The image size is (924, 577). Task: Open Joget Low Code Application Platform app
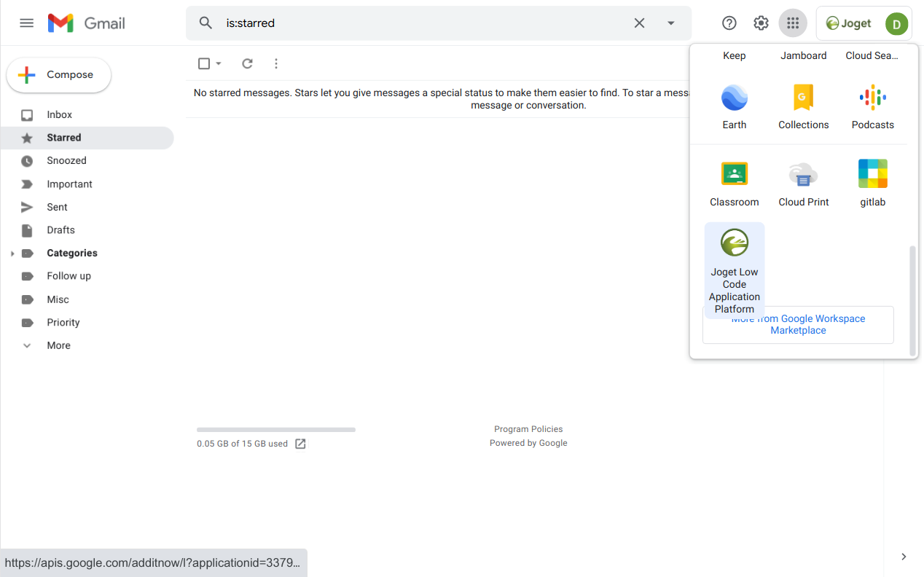tap(735, 270)
